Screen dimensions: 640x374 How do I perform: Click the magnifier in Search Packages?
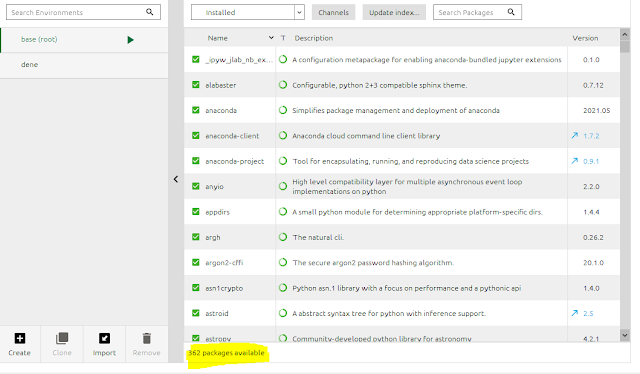click(x=511, y=12)
